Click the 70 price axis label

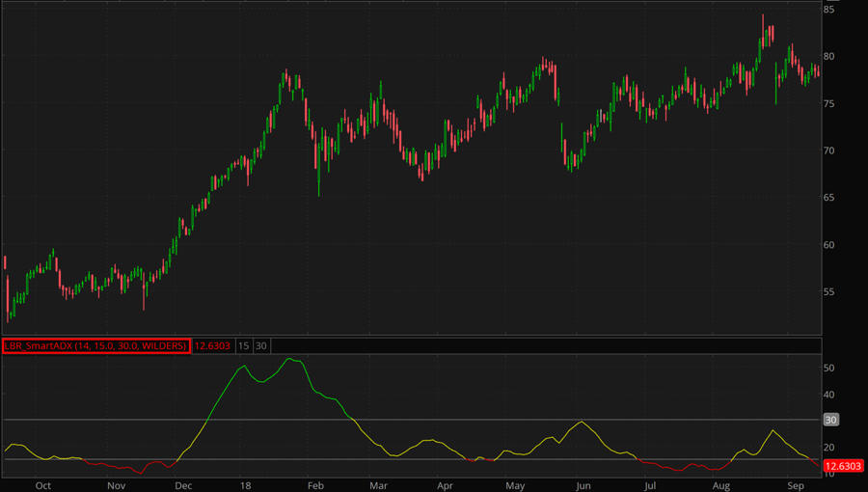pyautogui.click(x=829, y=150)
